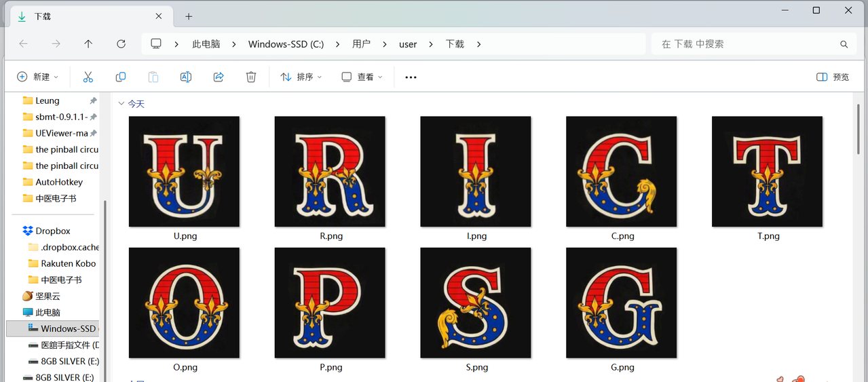868x382 pixels.
Task: Open the AutoHotkey folder in sidebar
Action: tap(53, 182)
